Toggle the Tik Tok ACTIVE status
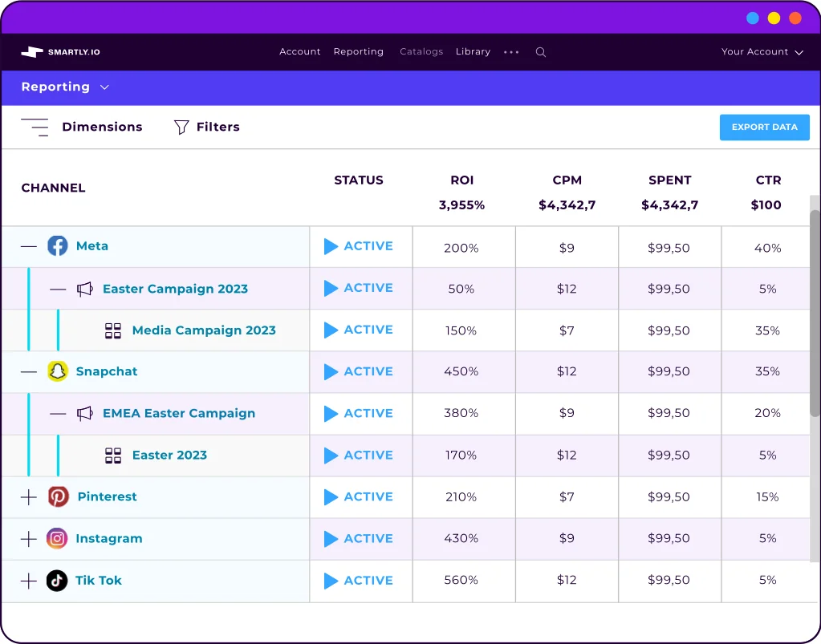This screenshot has width=821, height=644. (x=360, y=580)
